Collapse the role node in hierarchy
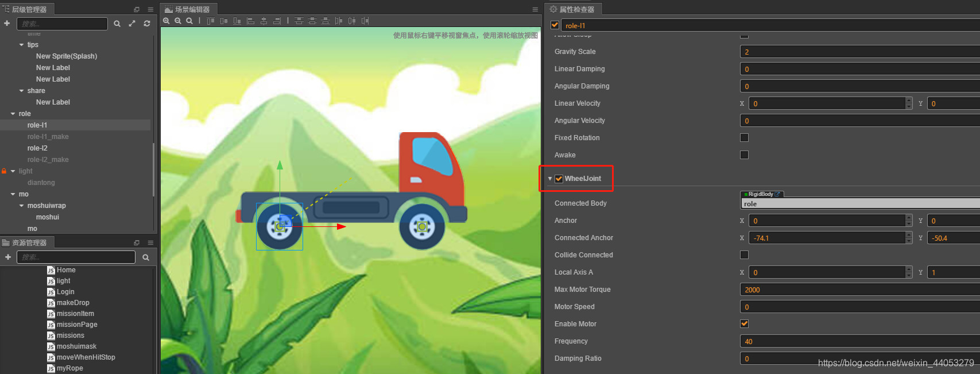The width and height of the screenshot is (980, 374). (13, 114)
